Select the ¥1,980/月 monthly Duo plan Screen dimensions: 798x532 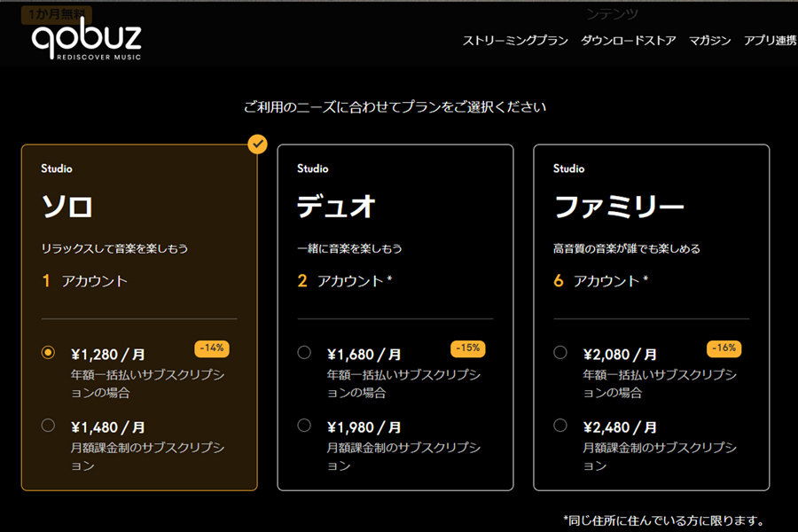pos(304,425)
